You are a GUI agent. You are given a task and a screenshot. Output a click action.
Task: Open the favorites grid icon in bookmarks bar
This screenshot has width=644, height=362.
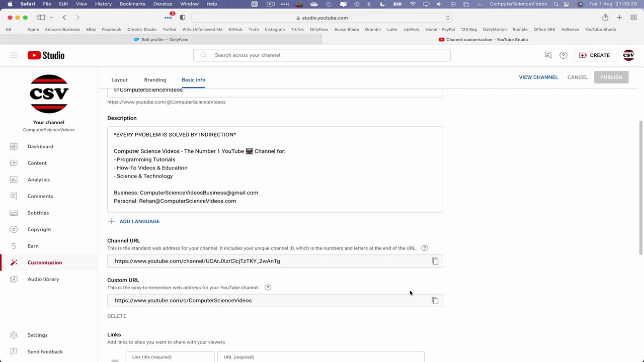[9, 29]
